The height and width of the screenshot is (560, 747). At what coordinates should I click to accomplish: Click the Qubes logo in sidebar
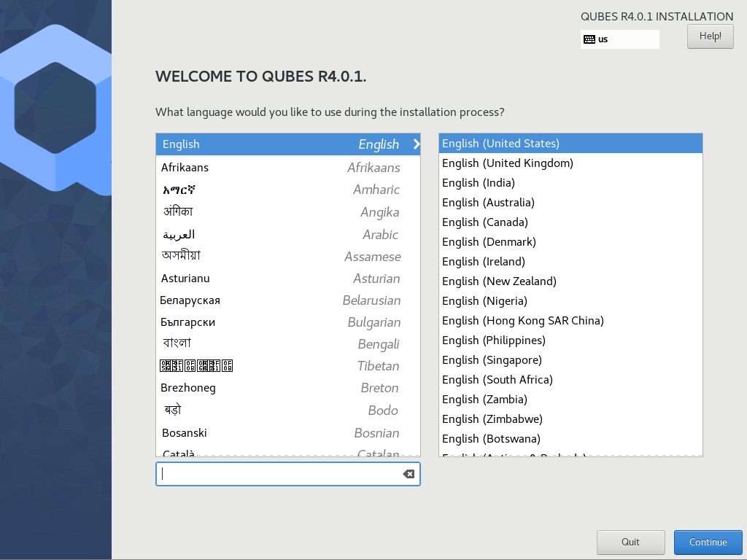[x=55, y=109]
